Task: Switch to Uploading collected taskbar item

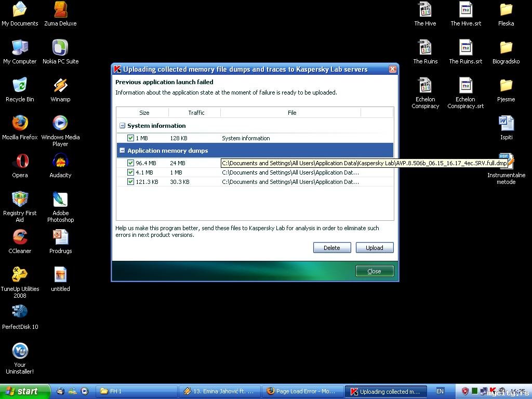Action: [386, 391]
